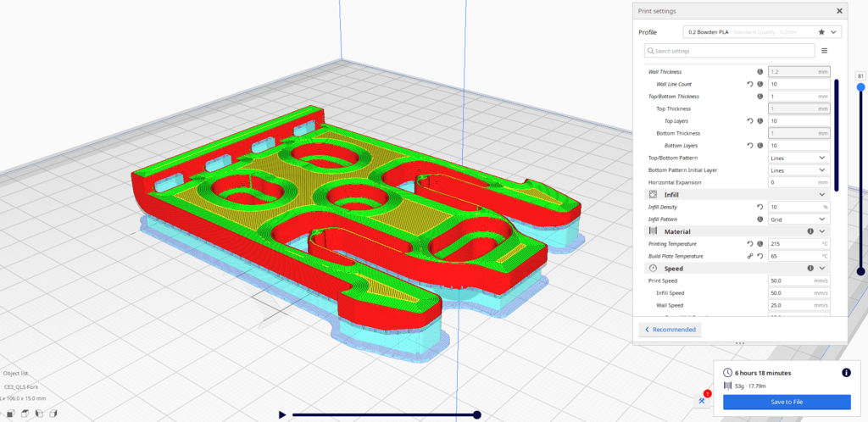
Task: Click the Top/Bottom Thickness input field
Action: pos(798,97)
